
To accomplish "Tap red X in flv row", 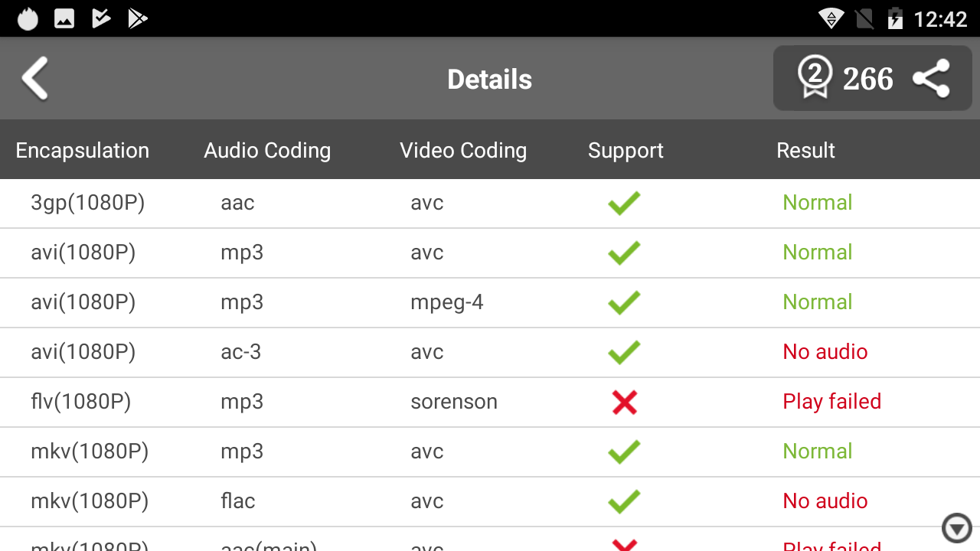I will click(x=624, y=402).
